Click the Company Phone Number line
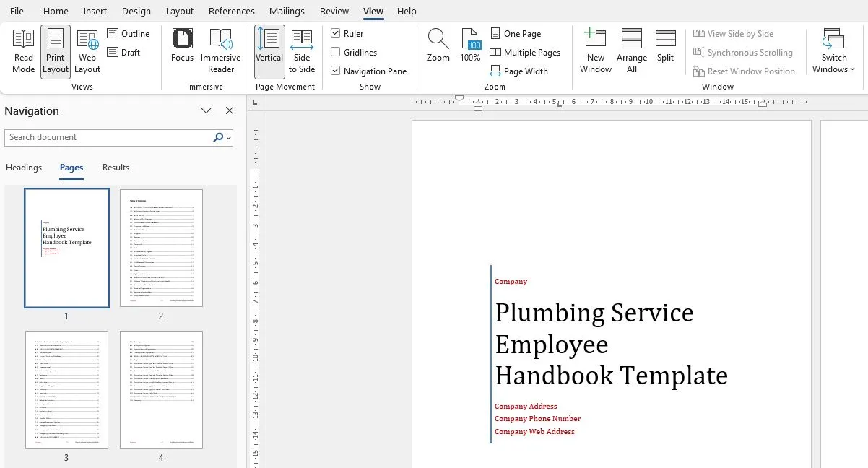 click(x=538, y=419)
